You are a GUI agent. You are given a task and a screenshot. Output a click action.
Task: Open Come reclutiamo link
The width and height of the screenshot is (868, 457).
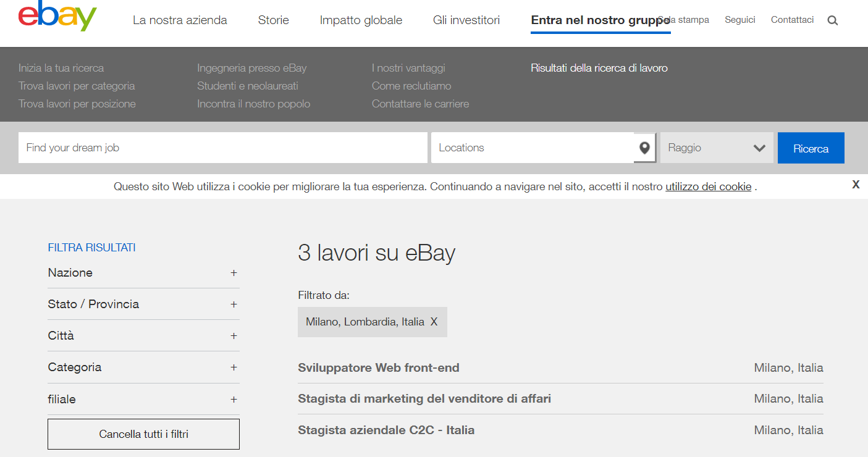tap(411, 86)
